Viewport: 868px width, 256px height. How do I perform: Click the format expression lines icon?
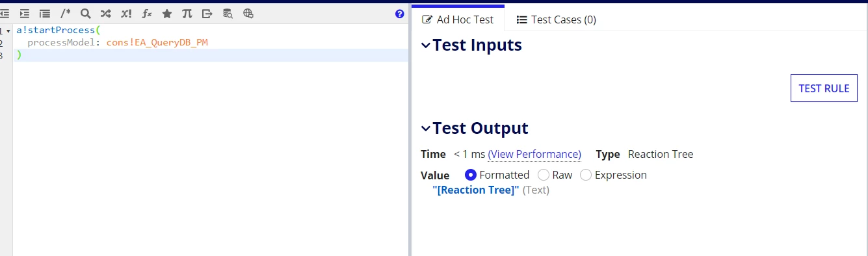click(x=45, y=14)
